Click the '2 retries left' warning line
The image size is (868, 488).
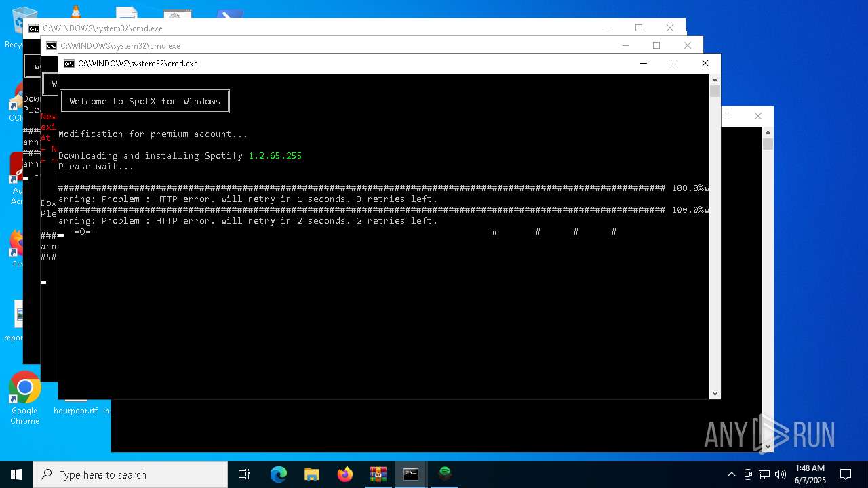(248, 221)
